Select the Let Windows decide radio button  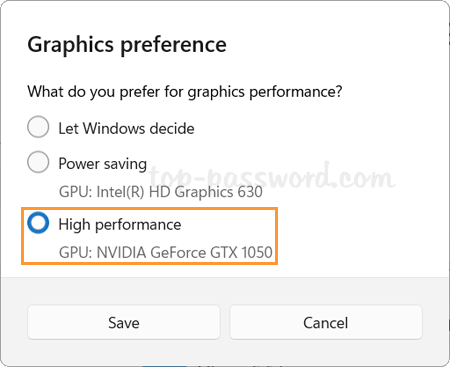click(38, 127)
